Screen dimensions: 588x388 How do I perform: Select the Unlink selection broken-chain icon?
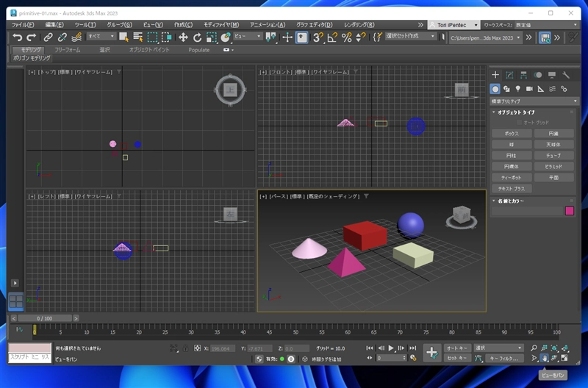click(62, 37)
